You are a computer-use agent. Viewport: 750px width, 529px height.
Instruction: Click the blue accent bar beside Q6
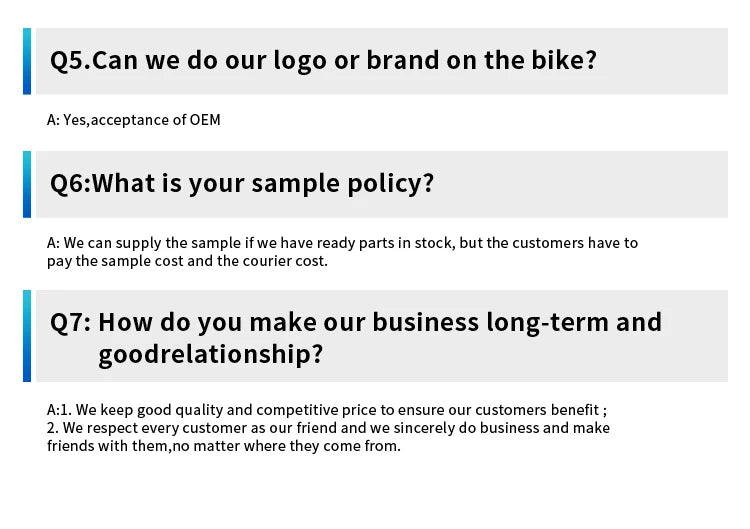click(x=27, y=184)
